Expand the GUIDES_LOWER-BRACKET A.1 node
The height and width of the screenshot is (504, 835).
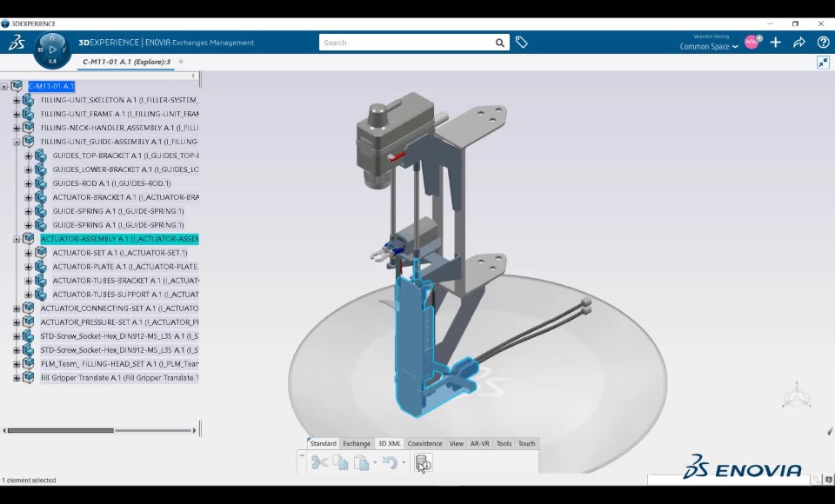click(28, 169)
